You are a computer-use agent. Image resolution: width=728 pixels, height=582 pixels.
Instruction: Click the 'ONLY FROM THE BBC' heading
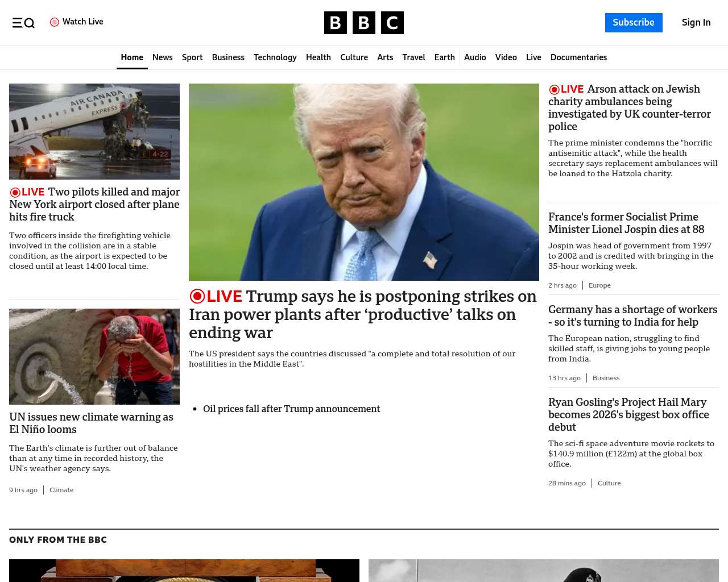pyautogui.click(x=58, y=540)
